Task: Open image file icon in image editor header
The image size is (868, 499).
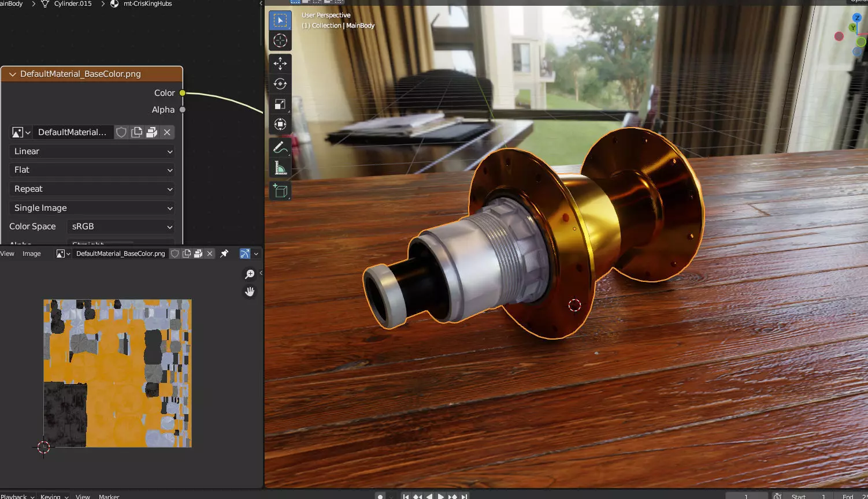Action: tap(198, 254)
